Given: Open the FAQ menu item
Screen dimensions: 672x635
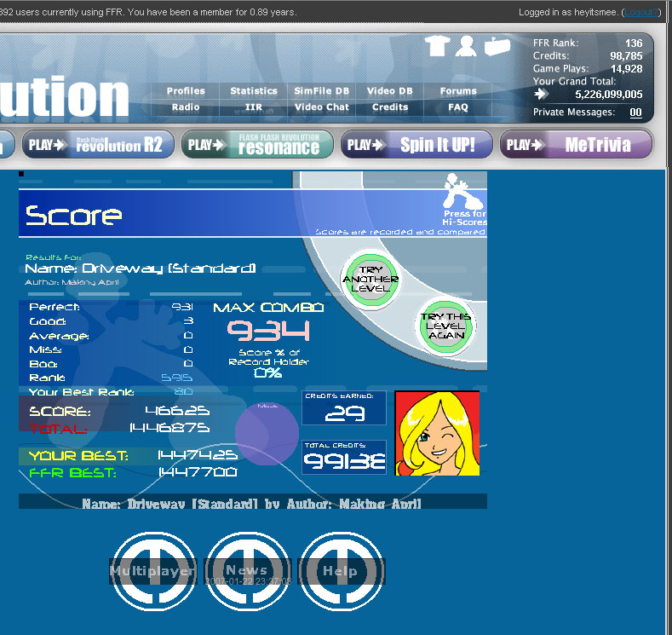Looking at the screenshot, I should click(x=458, y=107).
